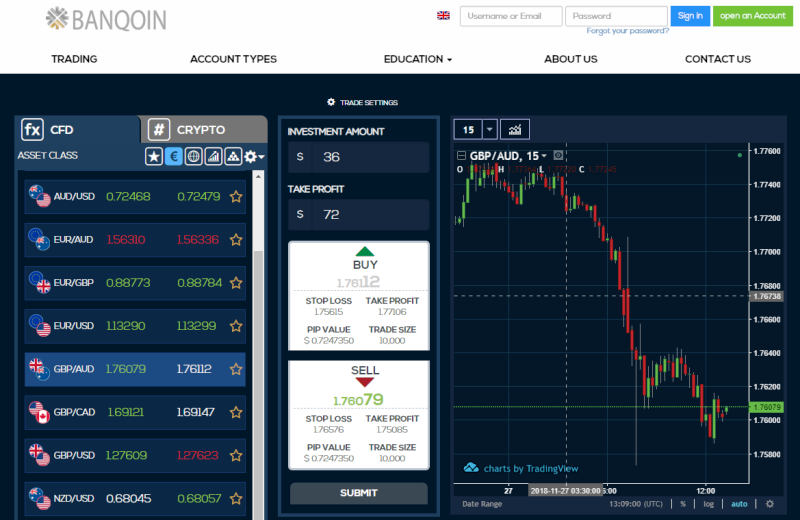Select the EUR/AUD asset row
Viewport: 800px width, 520px height.
coord(135,239)
